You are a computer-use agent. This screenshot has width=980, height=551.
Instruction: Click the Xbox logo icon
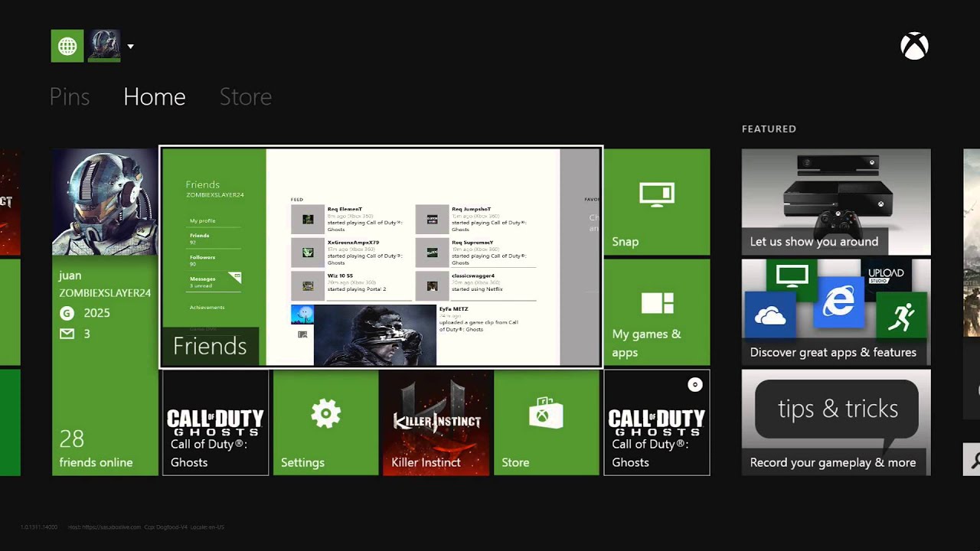914,47
